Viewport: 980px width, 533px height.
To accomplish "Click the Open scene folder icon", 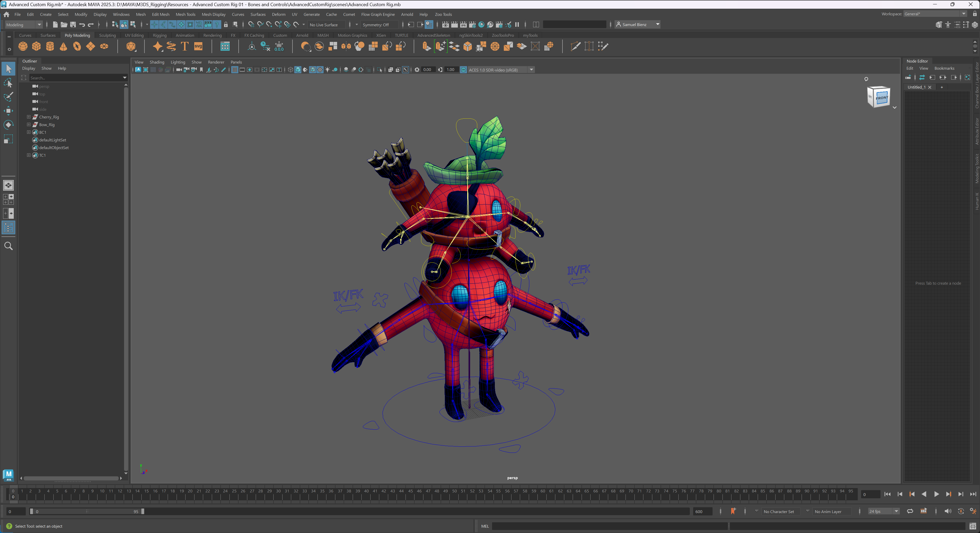I will click(64, 24).
